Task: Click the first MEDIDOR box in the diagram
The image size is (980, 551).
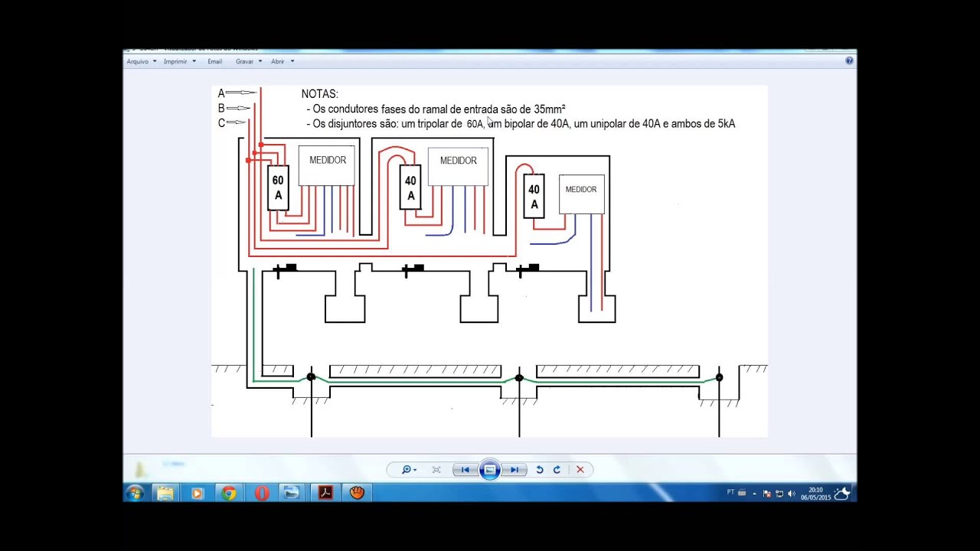Action: [x=327, y=165]
